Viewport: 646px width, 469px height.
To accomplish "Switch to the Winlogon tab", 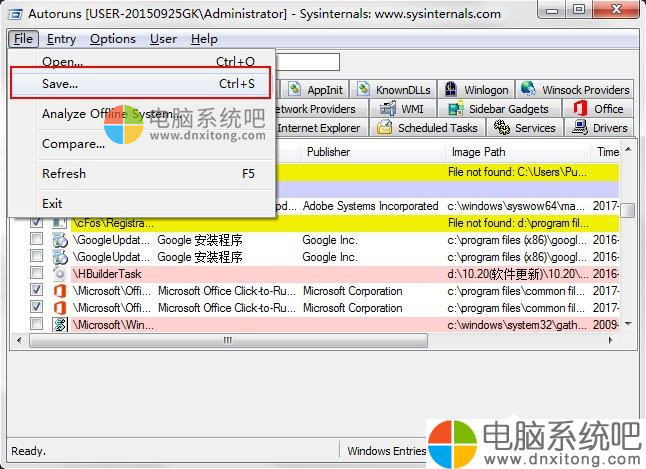I will tap(476, 89).
